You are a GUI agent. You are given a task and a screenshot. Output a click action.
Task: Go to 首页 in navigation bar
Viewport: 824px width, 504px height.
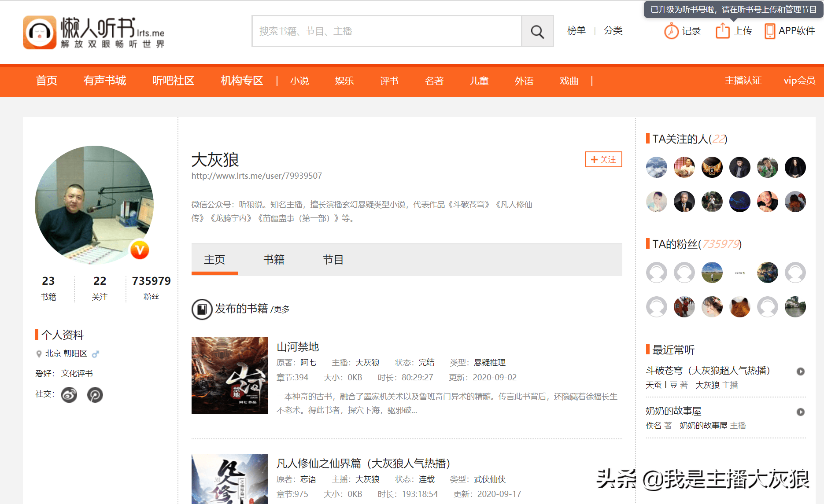47,81
